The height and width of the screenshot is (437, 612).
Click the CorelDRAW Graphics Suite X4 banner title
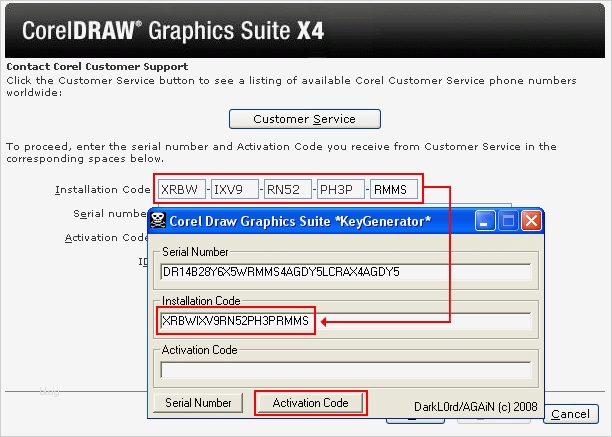(x=173, y=31)
